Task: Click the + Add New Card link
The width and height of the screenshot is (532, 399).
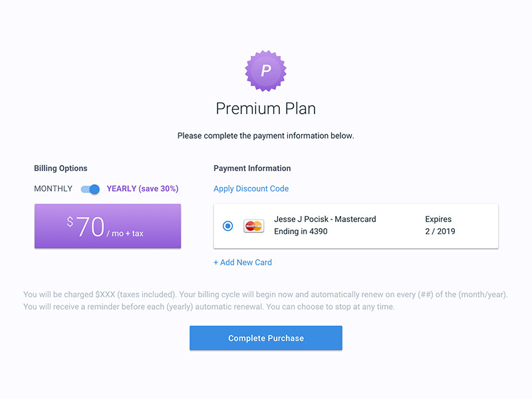Action: pyautogui.click(x=242, y=263)
